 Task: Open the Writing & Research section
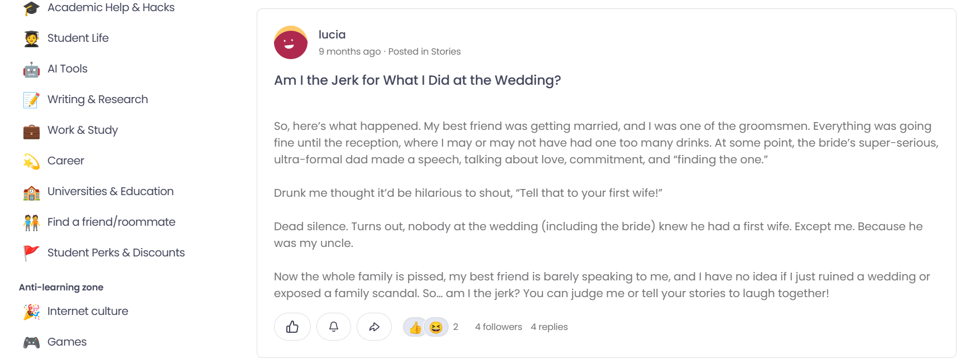click(x=98, y=99)
